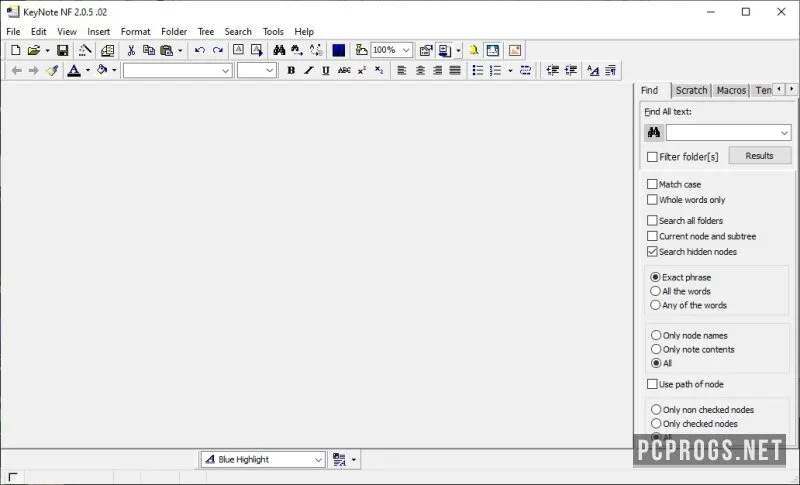The width and height of the screenshot is (800, 485).
Task: Click the font color A icon
Action: click(x=74, y=70)
